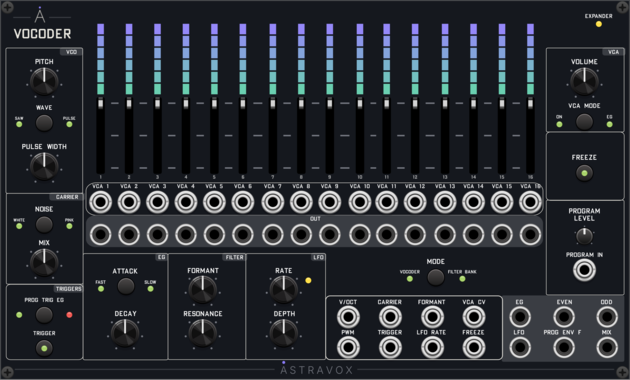630x380 pixels.
Task: Click the VOLUME knob
Action: point(584,82)
